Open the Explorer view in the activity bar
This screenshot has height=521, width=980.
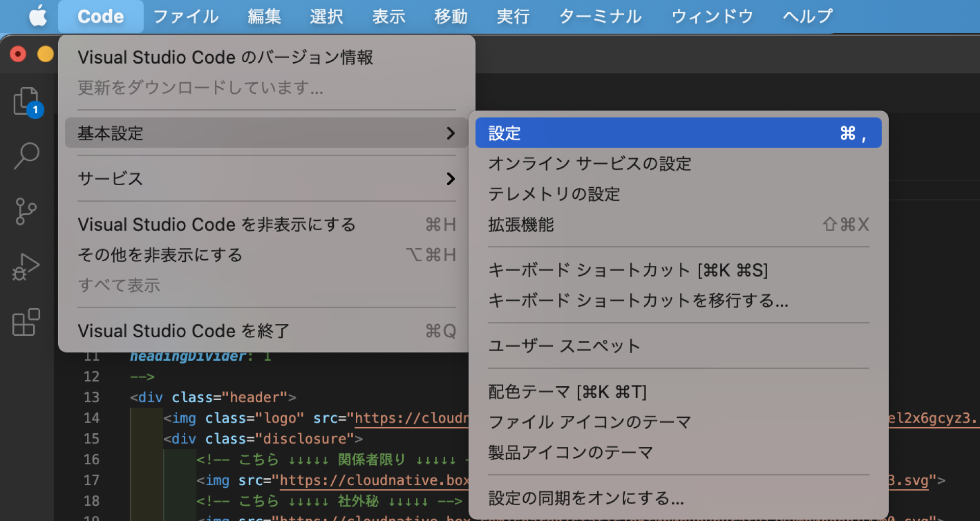click(26, 101)
